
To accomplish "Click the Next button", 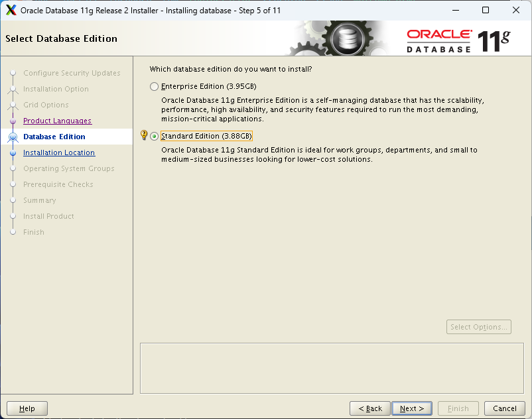I will tap(411, 408).
